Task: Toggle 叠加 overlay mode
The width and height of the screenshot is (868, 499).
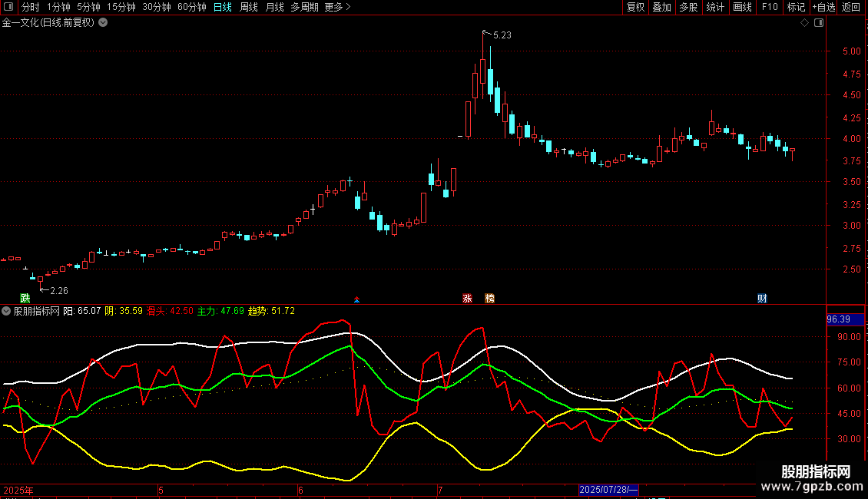Action: pos(661,7)
